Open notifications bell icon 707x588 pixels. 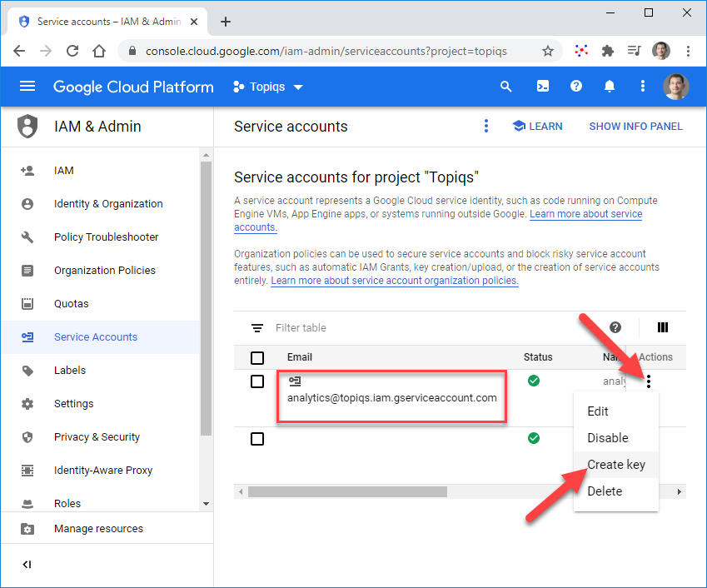(x=610, y=87)
